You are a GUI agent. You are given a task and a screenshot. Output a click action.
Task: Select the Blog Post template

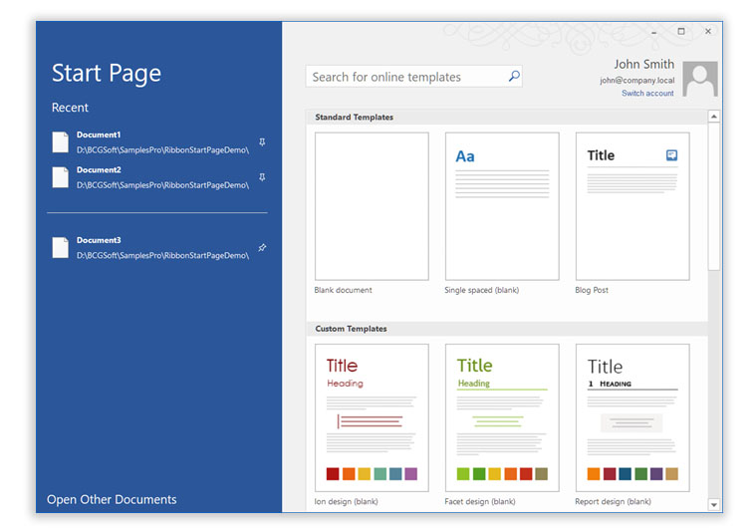[632, 206]
